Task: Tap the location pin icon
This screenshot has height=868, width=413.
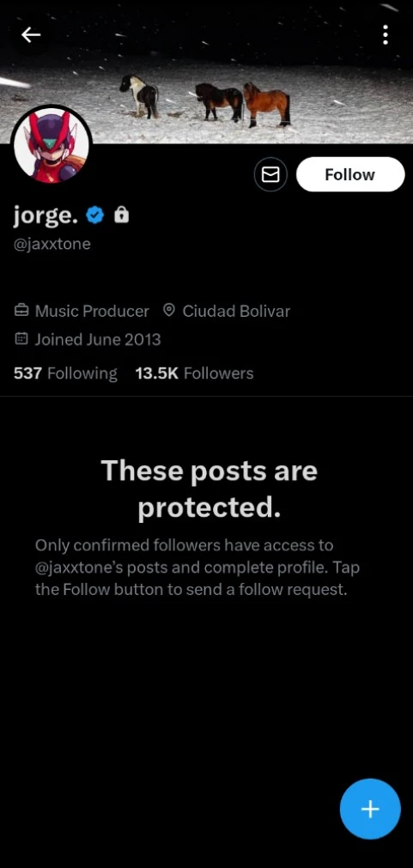Action: click(x=169, y=311)
